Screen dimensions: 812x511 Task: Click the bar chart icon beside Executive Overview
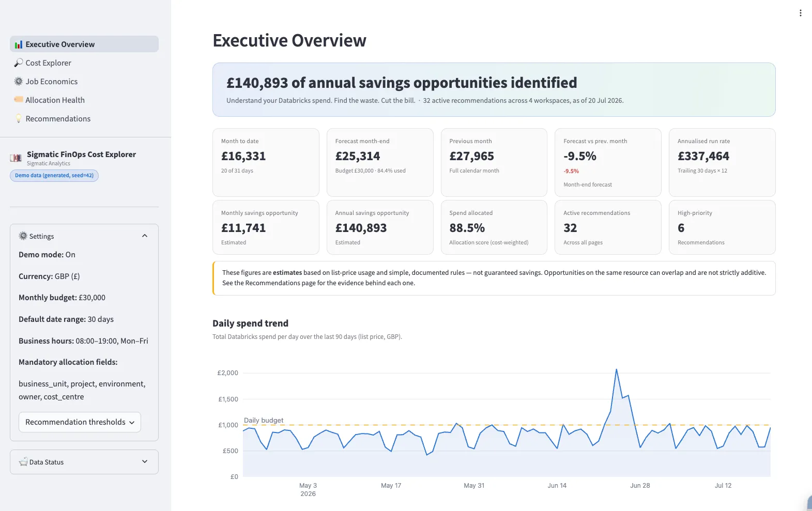(19, 44)
